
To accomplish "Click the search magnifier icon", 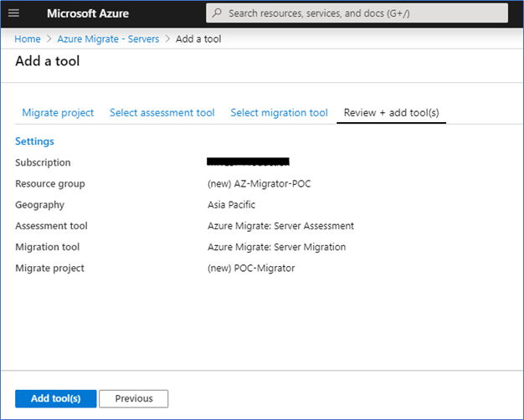I will [x=217, y=13].
